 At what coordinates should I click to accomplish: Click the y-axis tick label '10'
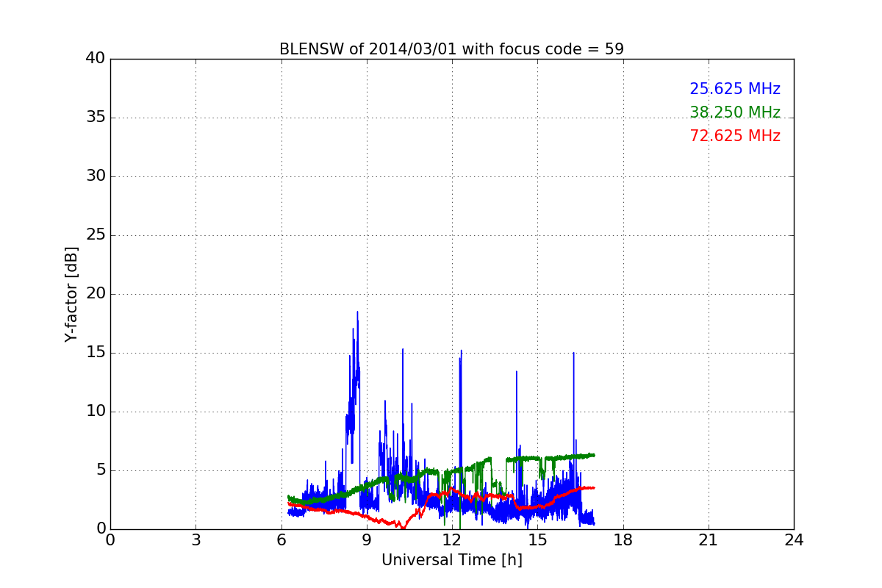click(x=96, y=412)
